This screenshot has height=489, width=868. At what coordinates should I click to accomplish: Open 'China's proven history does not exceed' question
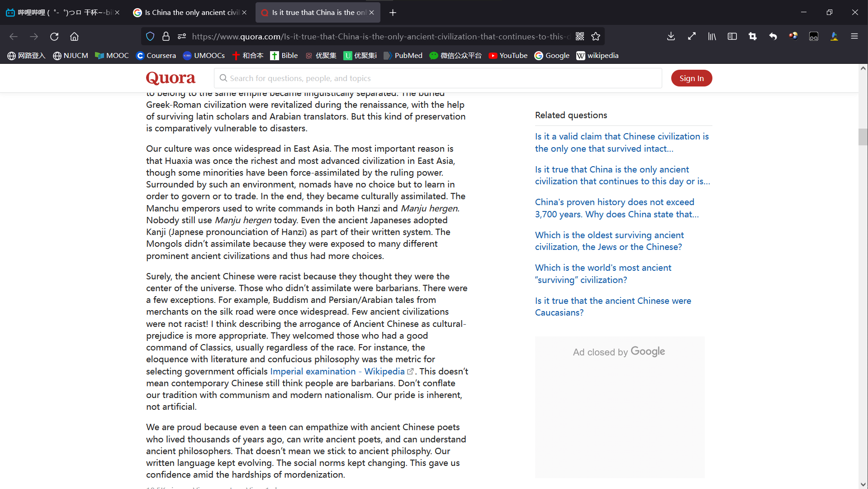coord(617,208)
